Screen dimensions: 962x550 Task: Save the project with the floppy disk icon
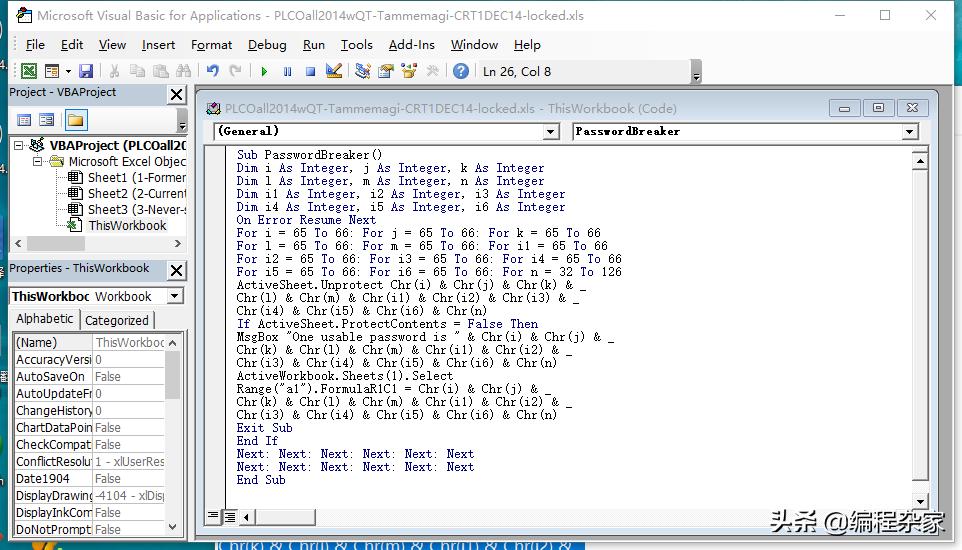coord(86,71)
